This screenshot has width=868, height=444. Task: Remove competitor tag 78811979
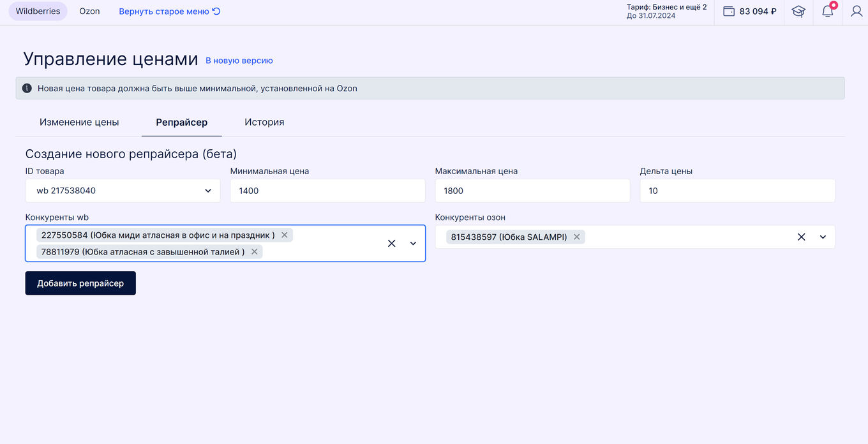[x=255, y=251]
